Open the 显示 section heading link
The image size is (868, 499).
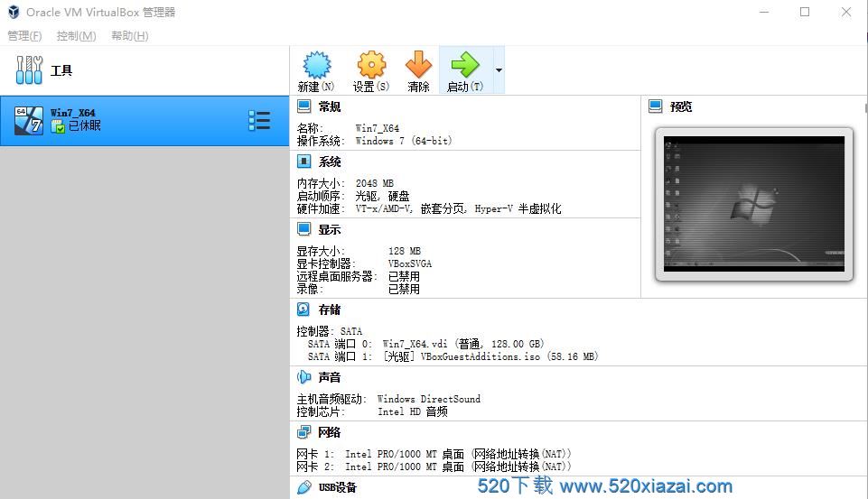coord(330,229)
